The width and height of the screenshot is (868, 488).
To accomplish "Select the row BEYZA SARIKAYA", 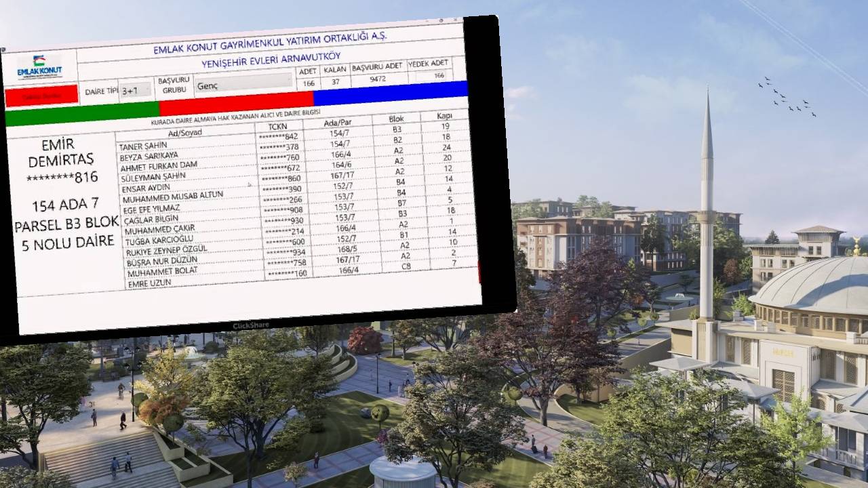I will [x=294, y=146].
